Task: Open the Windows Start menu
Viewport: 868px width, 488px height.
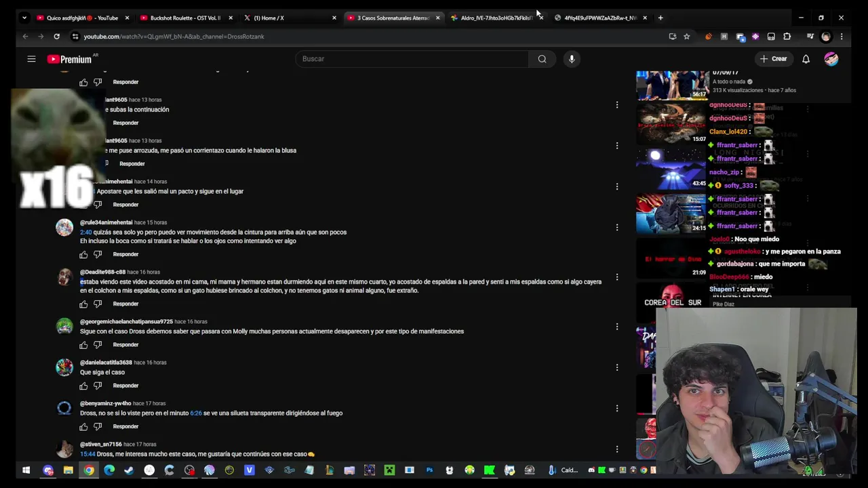Action: (x=26, y=470)
